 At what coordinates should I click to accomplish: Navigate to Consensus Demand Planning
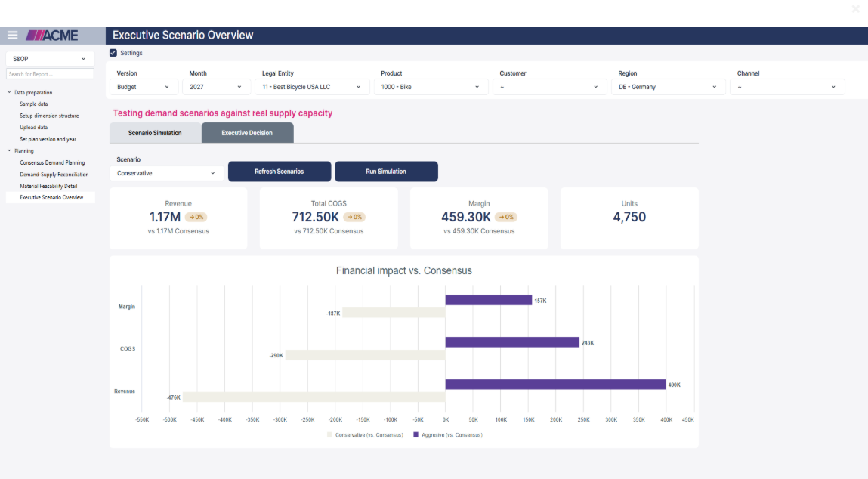[x=53, y=162]
